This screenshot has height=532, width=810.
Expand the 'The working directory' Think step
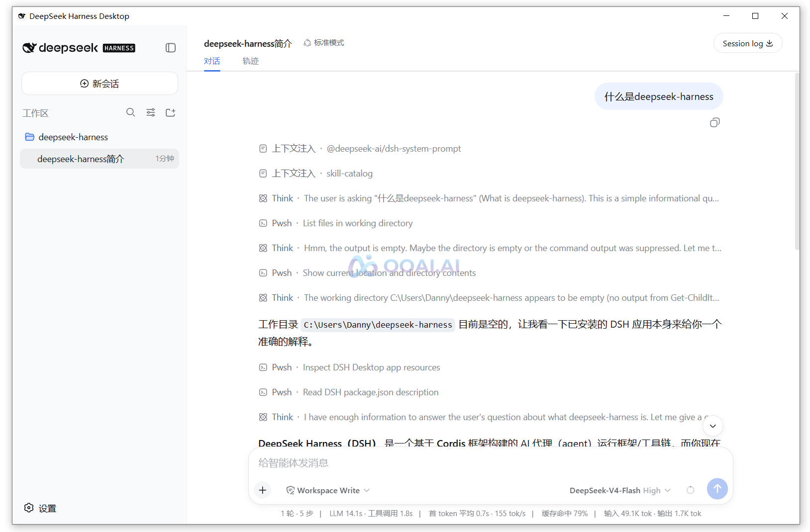(490, 298)
